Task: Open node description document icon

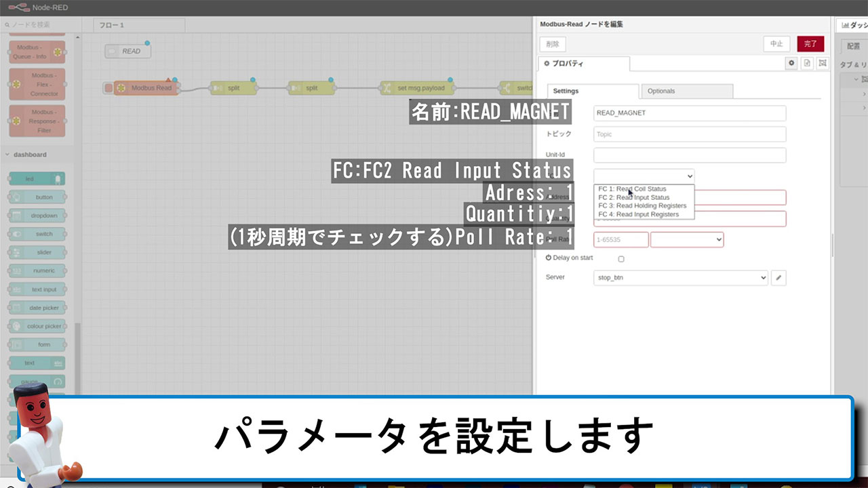Action: pos(807,63)
